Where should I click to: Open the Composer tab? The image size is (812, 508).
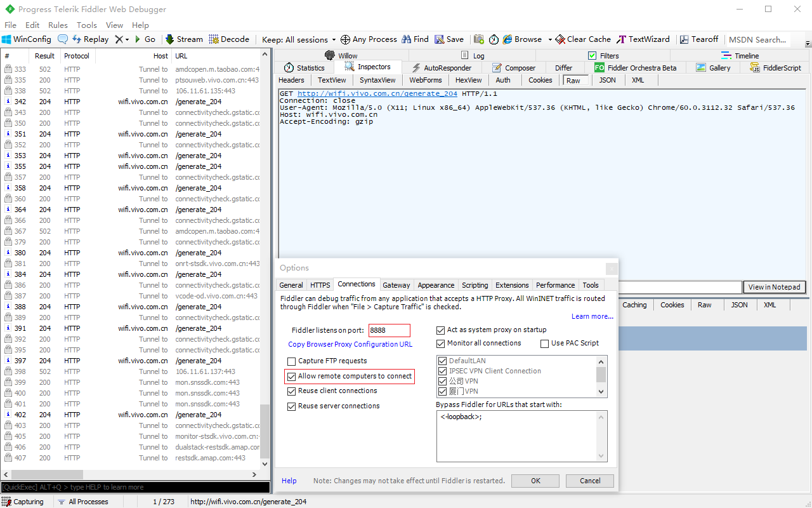click(514, 68)
